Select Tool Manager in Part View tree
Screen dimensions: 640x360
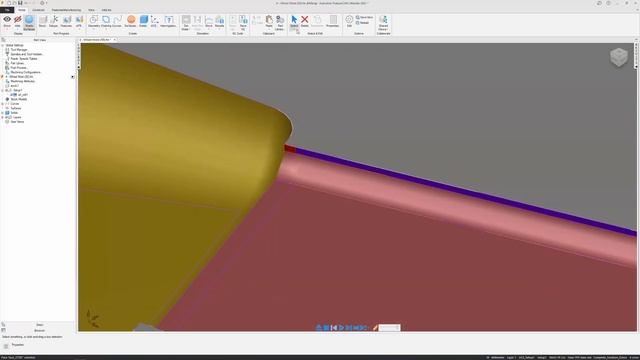point(19,50)
